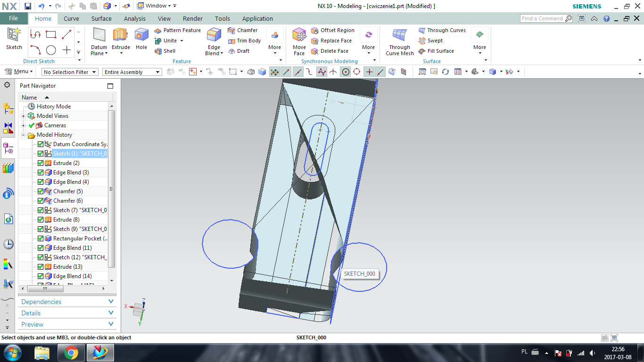Open the No Selection Filter dropdown
This screenshot has height=362, width=644.
tap(70, 72)
